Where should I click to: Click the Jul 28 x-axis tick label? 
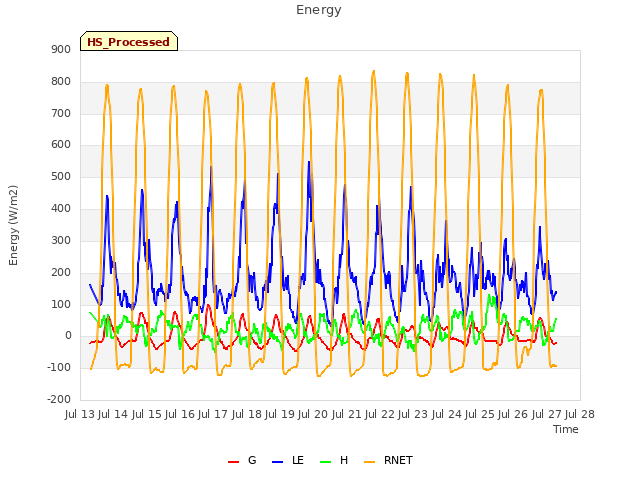pos(580,414)
